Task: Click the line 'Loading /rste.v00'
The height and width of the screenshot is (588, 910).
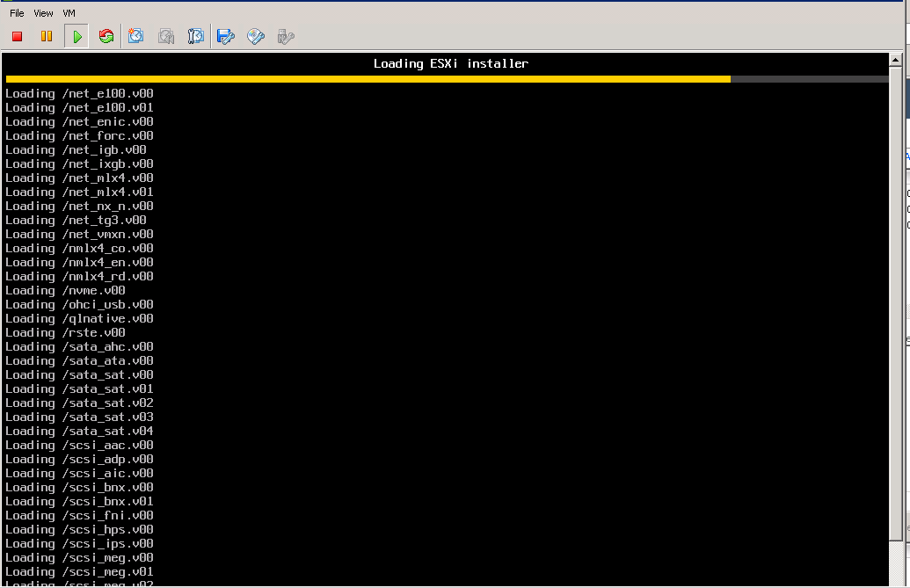Action: click(x=66, y=332)
